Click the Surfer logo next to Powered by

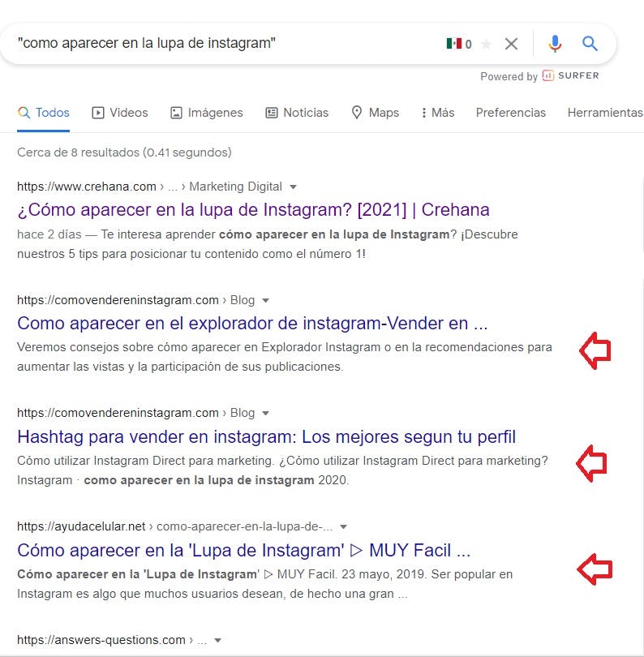[548, 75]
